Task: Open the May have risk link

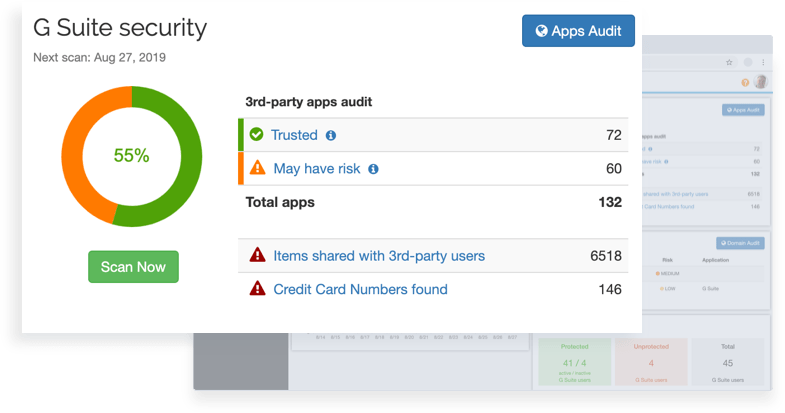Action: pos(316,169)
